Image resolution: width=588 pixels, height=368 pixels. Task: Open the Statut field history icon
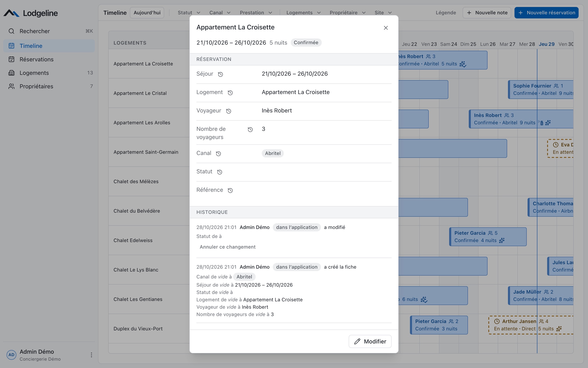coord(220,172)
